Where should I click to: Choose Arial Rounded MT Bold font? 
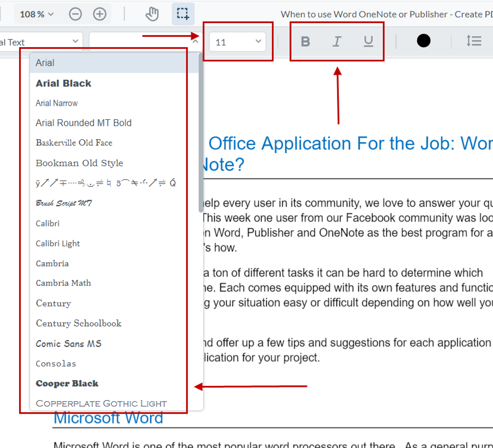click(114, 123)
